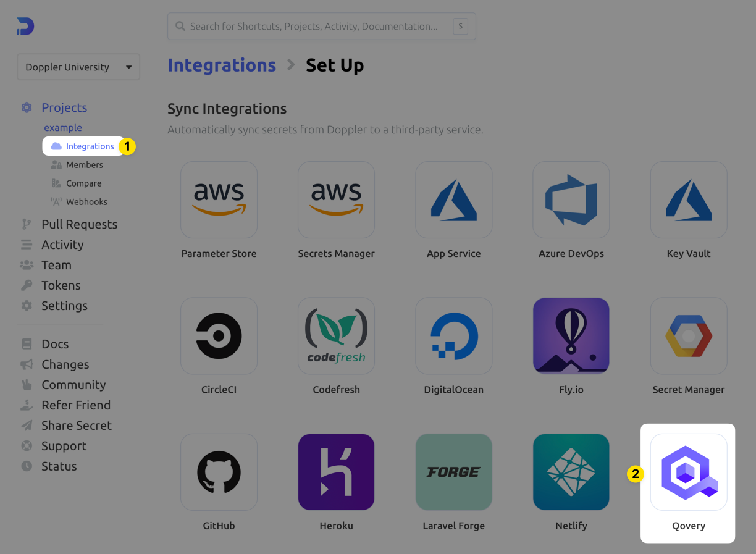
Task: Open the Docs link
Action: 55,344
